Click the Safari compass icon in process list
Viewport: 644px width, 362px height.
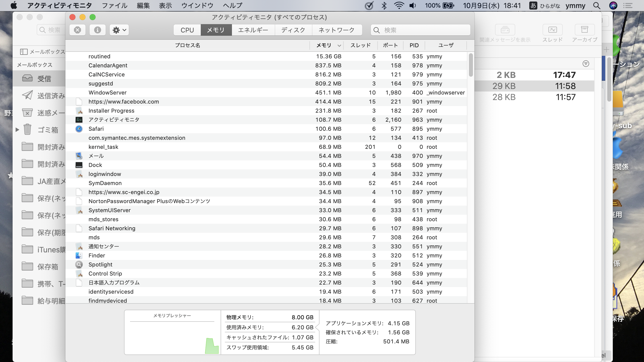[79, 129]
